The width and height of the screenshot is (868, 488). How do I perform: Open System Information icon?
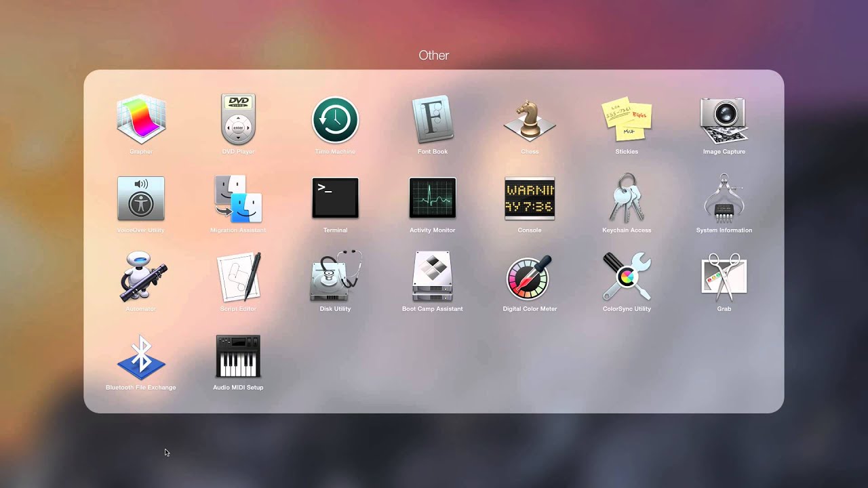[x=724, y=199]
